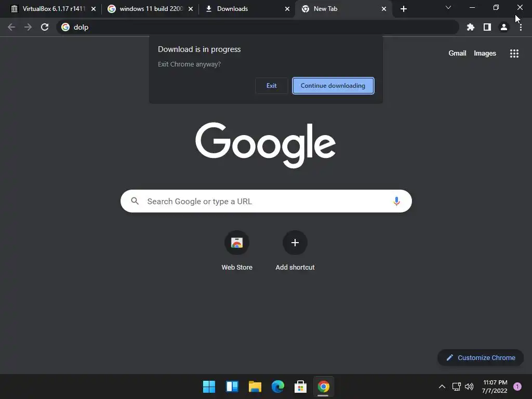Image resolution: width=532 pixels, height=399 pixels.
Task: Open the volume tray icon
Action: click(x=469, y=387)
